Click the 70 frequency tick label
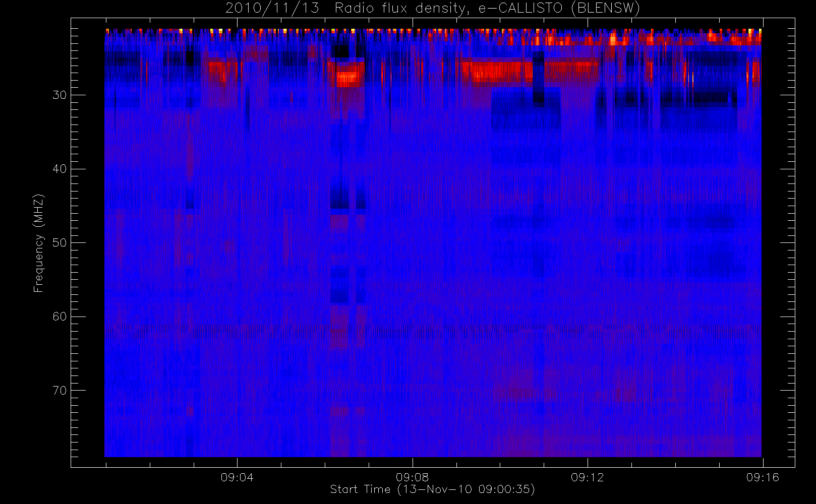 click(x=60, y=391)
